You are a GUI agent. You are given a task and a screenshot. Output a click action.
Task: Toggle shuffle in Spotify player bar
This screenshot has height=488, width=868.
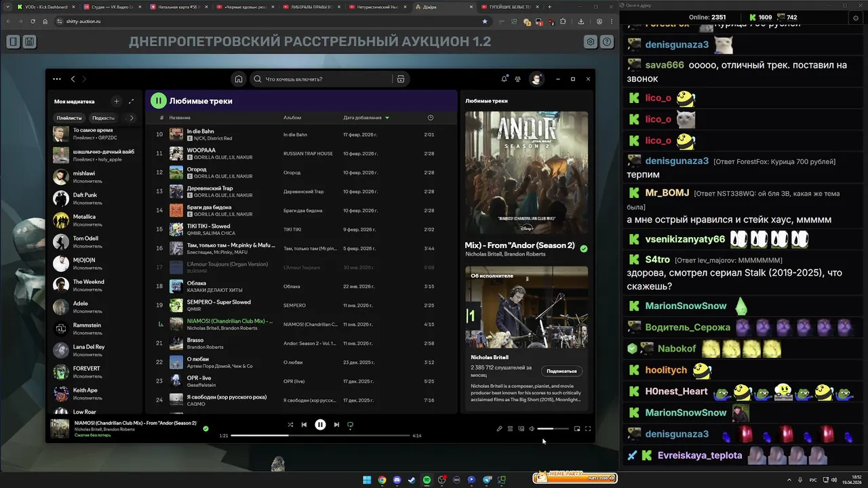tap(290, 424)
